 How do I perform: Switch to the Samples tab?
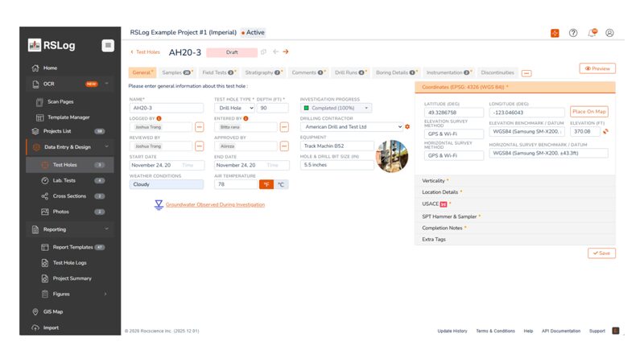tap(177, 72)
